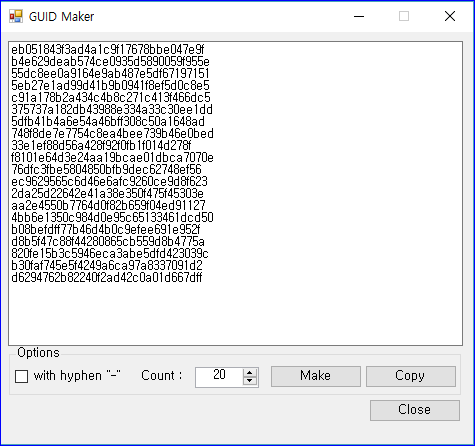The height and width of the screenshot is (446, 475).
Task: Click GUID line eb051843f3ad4a1c9f17678bbe047e9f
Action: coord(108,50)
